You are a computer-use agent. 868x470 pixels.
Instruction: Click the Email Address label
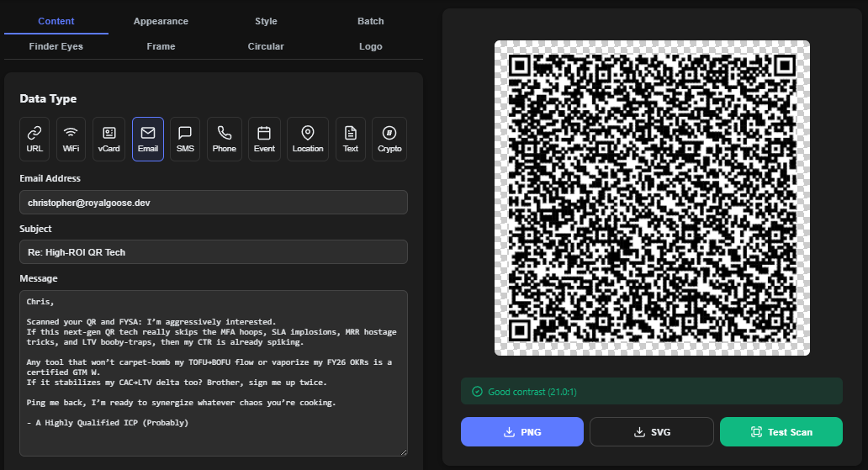tap(50, 178)
